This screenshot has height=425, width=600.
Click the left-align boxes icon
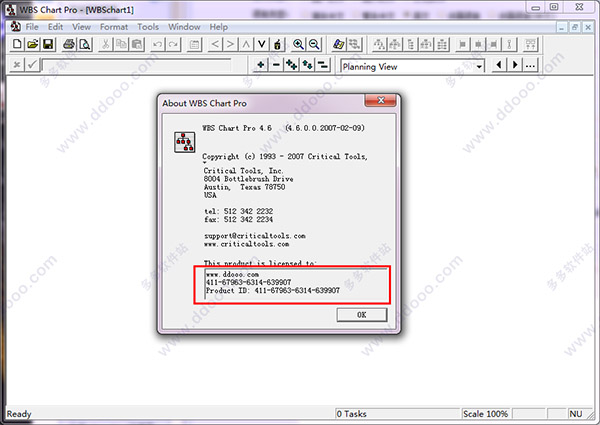pos(463,44)
